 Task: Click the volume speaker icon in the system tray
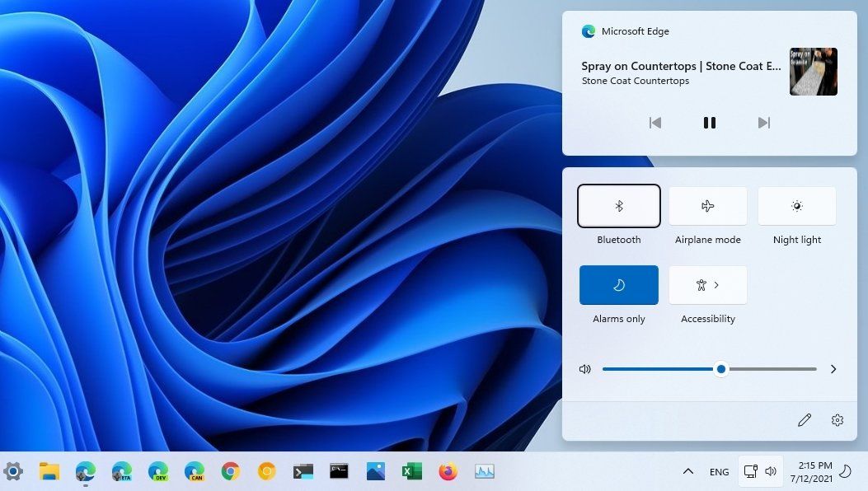(x=771, y=471)
